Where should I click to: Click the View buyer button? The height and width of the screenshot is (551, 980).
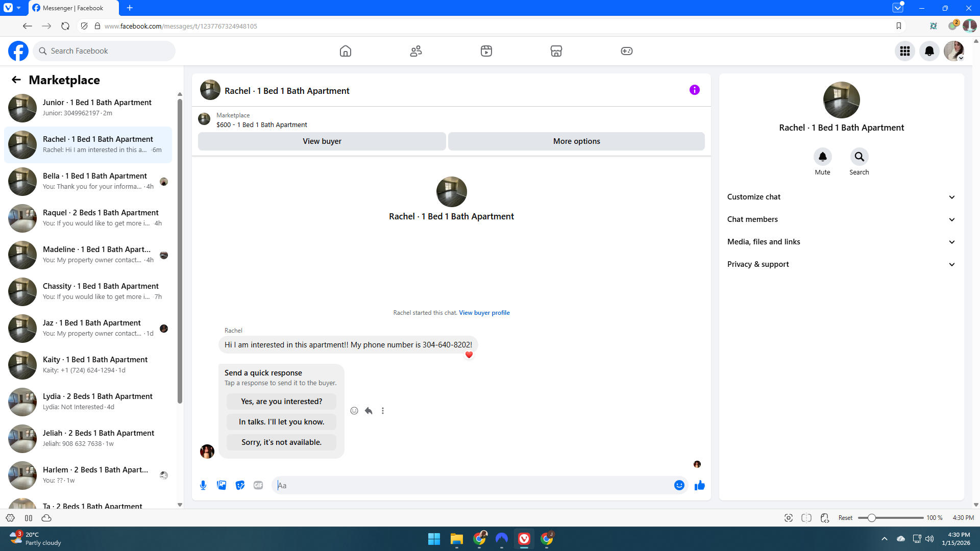click(x=322, y=141)
